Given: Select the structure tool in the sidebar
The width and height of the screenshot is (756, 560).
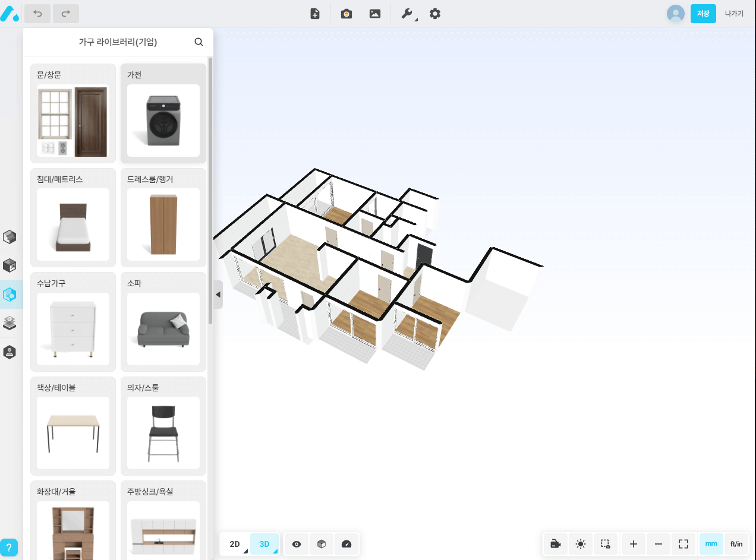Looking at the screenshot, I should 10,236.
